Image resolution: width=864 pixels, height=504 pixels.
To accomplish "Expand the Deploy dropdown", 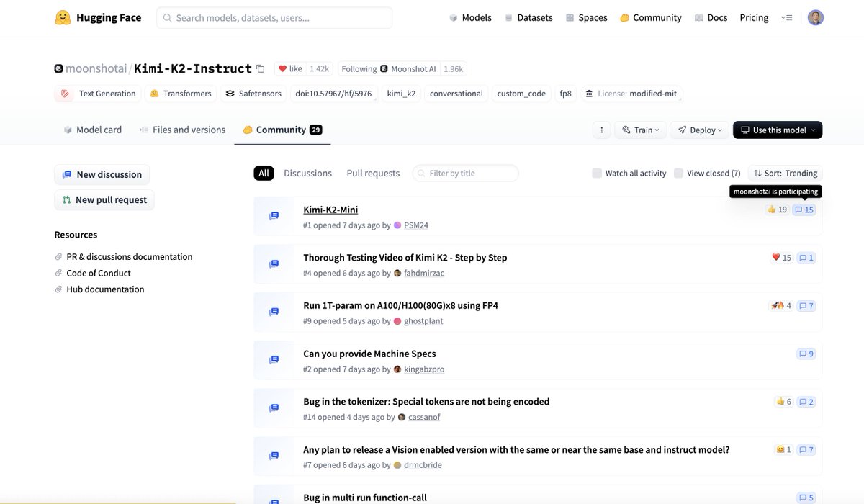I will point(700,130).
